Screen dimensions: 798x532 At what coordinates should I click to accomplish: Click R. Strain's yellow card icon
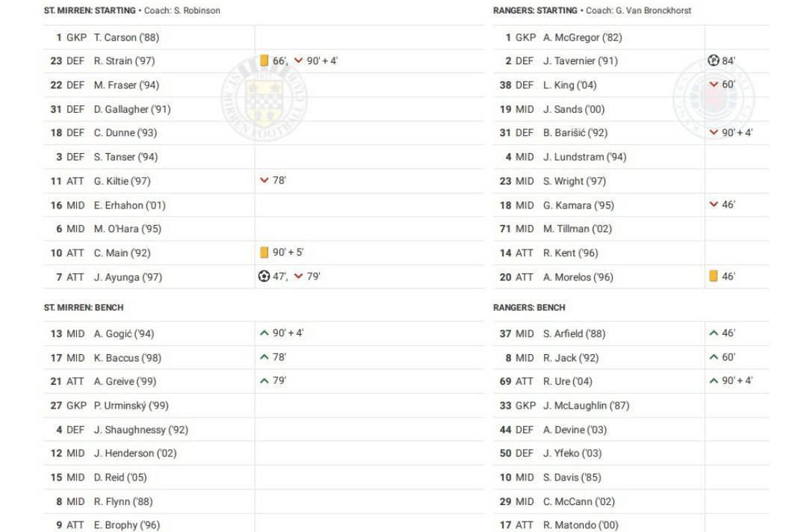pos(264,61)
